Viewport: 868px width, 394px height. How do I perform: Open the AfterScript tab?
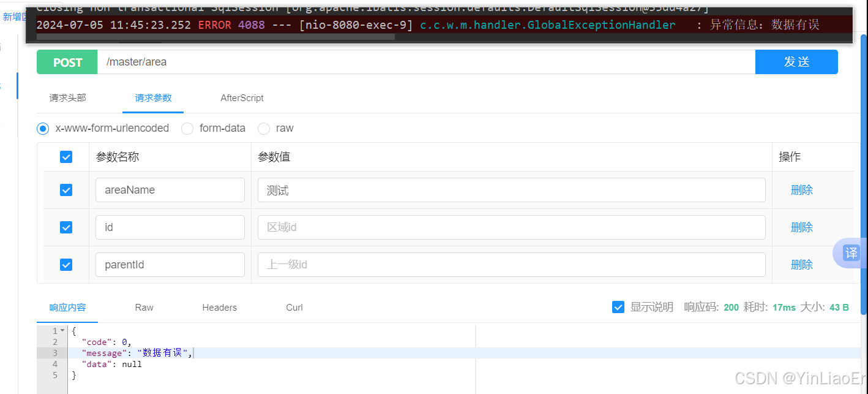coord(242,97)
